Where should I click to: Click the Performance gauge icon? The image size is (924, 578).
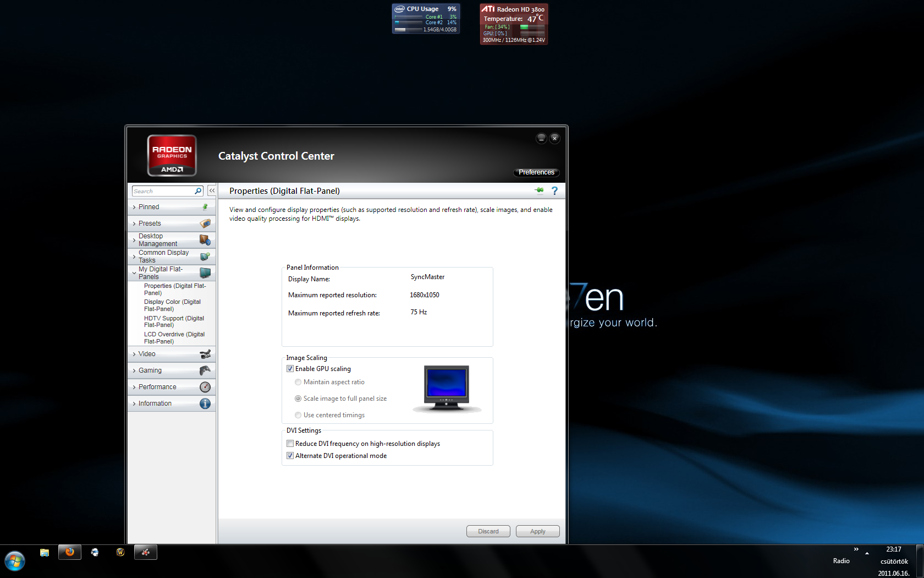pos(205,387)
